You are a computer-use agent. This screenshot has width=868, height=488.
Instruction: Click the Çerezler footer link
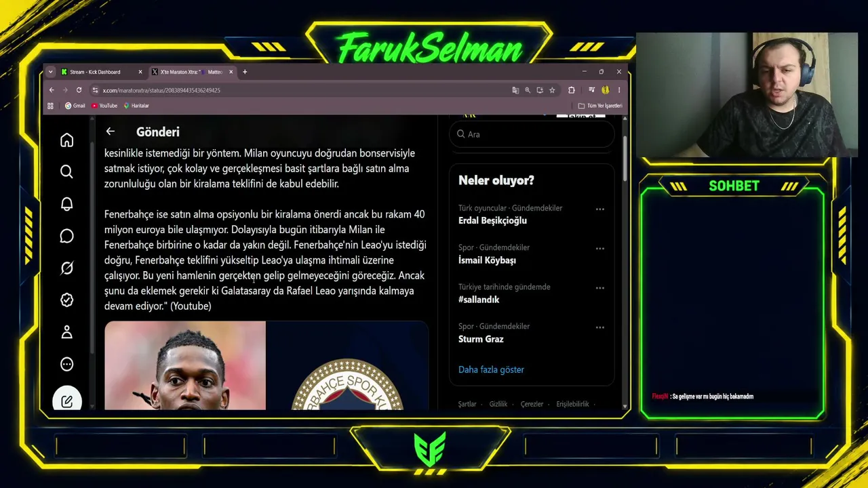click(x=532, y=404)
